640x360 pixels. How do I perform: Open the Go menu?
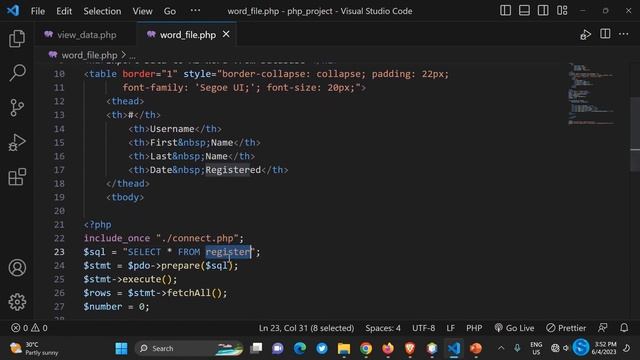(170, 11)
